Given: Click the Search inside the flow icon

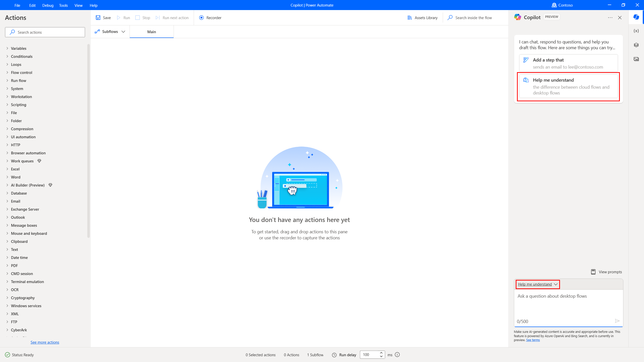Looking at the screenshot, I should pyautogui.click(x=450, y=18).
